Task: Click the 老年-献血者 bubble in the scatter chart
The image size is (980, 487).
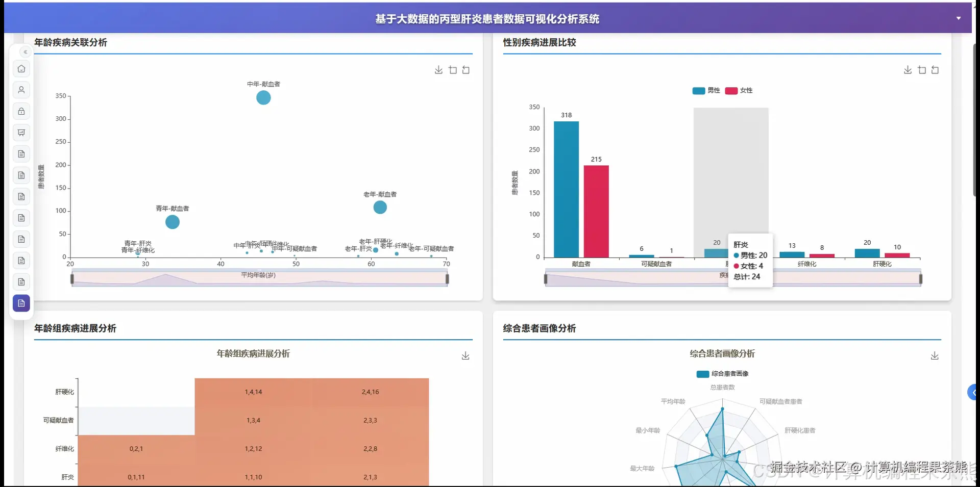Action: click(x=380, y=207)
